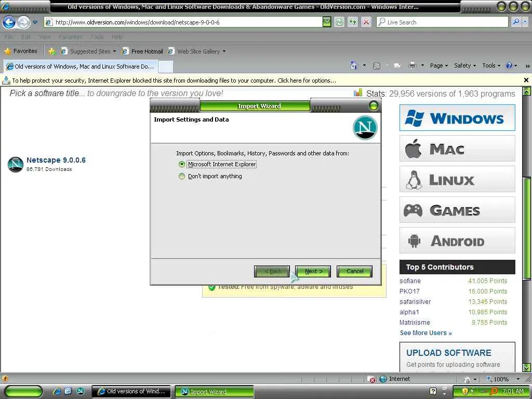
Task: Click the Internet security zone indicator
Action: coord(395,379)
